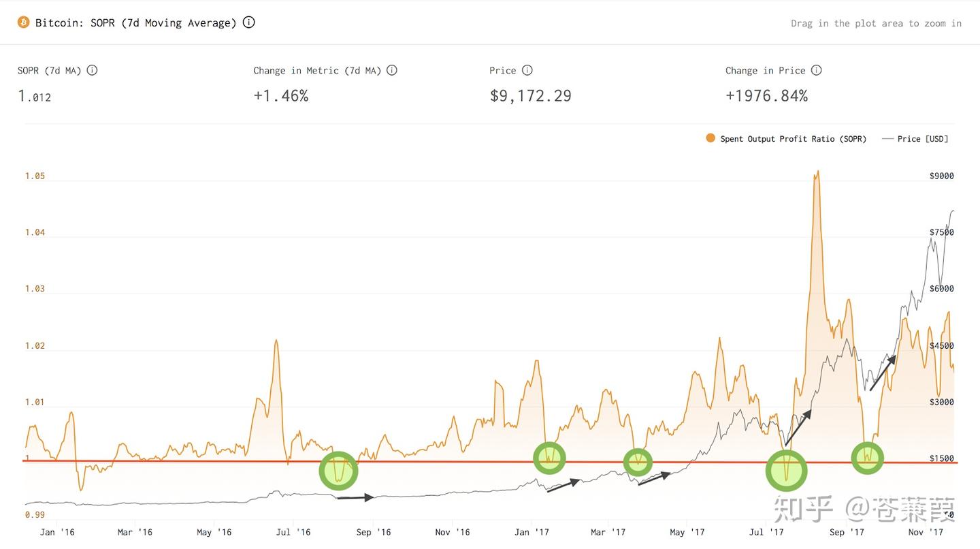The width and height of the screenshot is (980, 549).
Task: Select the Jan '17 x-axis label
Action: point(532,532)
